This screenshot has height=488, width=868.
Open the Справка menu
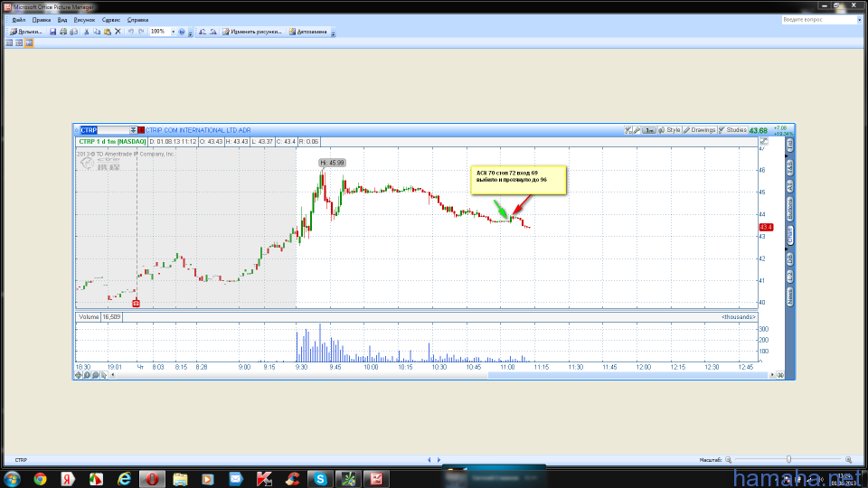pos(137,20)
